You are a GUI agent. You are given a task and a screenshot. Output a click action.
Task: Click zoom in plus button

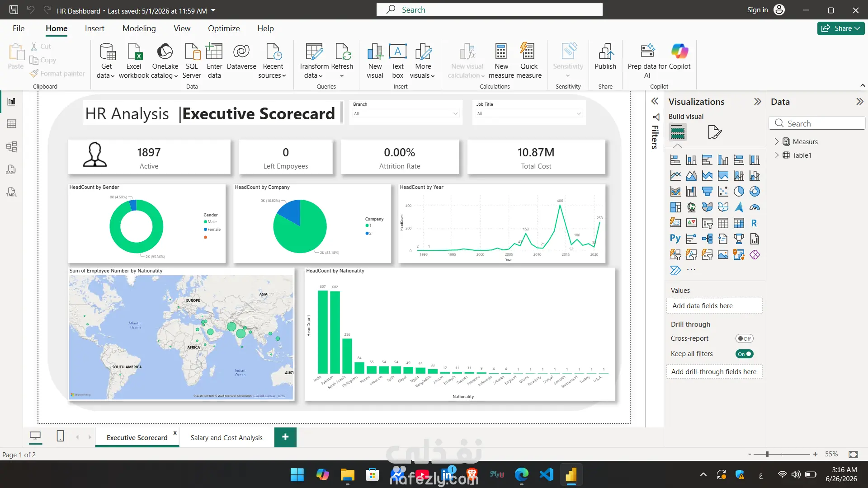(815, 454)
